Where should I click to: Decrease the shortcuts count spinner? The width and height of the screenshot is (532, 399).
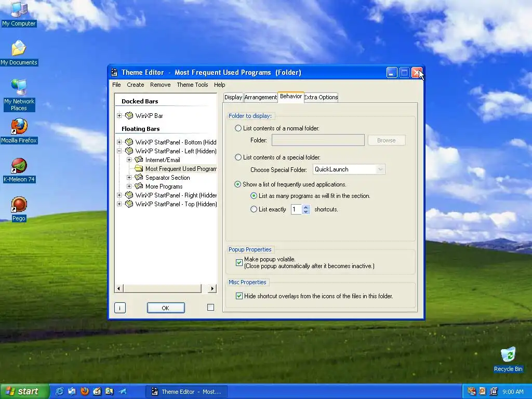pos(305,212)
